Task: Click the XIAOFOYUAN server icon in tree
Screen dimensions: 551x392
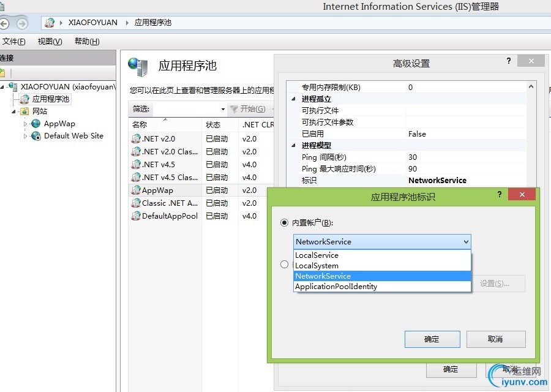Action: (13, 86)
